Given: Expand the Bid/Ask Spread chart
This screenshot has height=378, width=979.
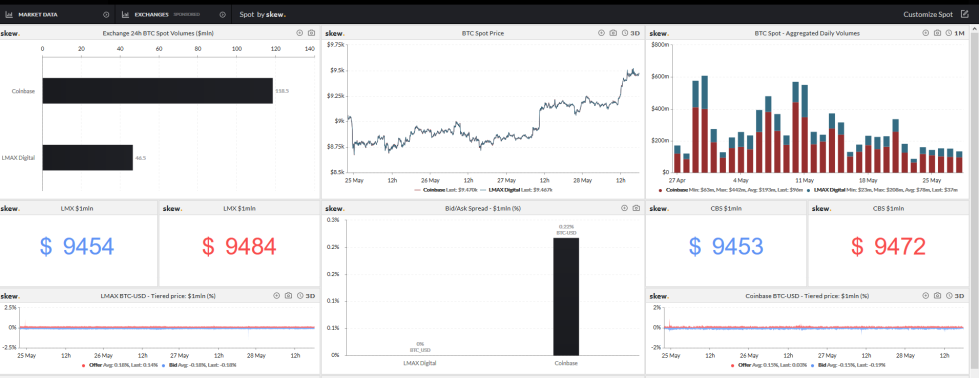Looking at the screenshot, I should (624, 208).
